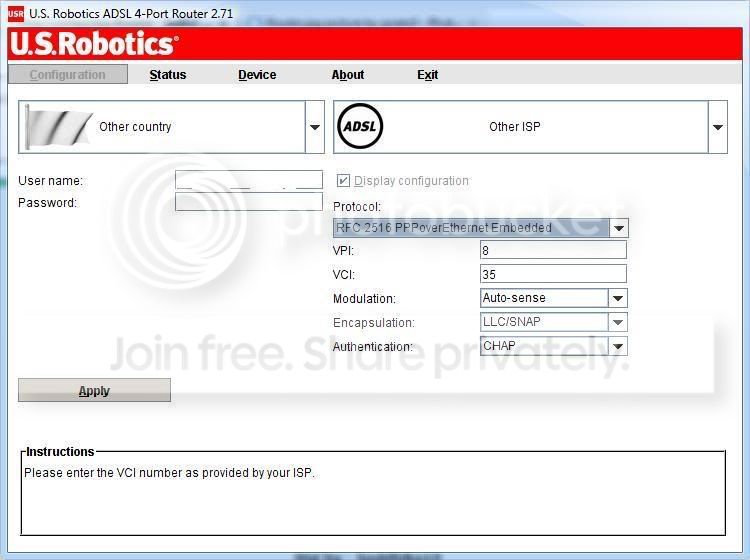Open the Other country dropdown arrow
Viewport: 750px width, 560px height.
315,127
